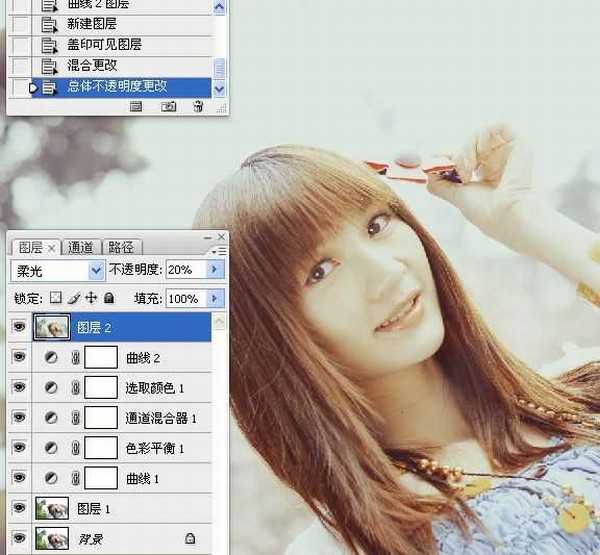Click the adjustment icon of 曲线 2 layer
Image resolution: width=600 pixels, height=555 pixels.
(52, 358)
